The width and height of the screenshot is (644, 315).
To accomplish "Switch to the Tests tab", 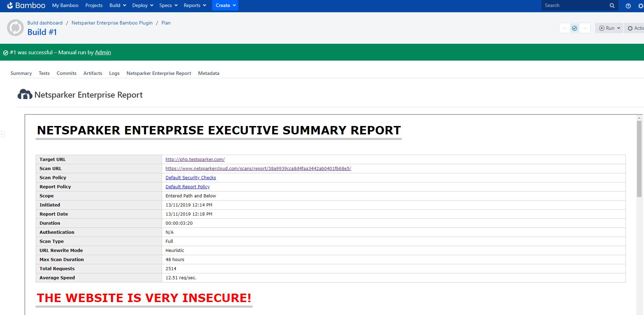I will [x=44, y=73].
